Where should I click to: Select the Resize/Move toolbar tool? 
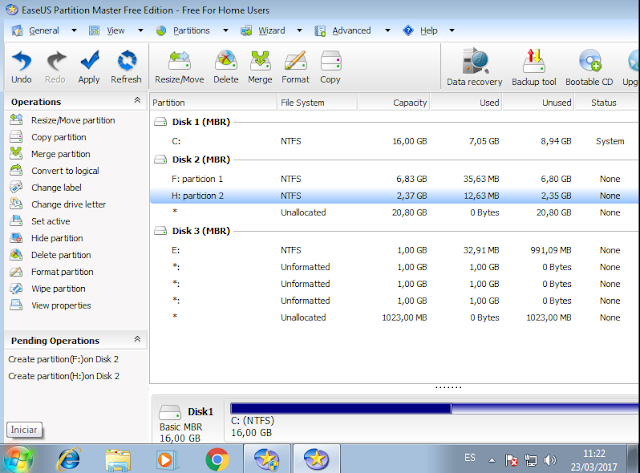(x=179, y=67)
